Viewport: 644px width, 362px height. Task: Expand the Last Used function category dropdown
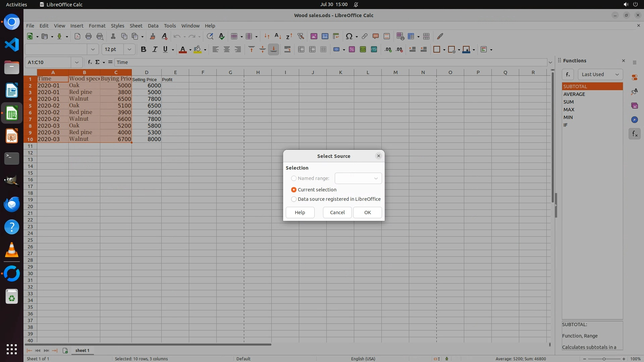click(600, 74)
